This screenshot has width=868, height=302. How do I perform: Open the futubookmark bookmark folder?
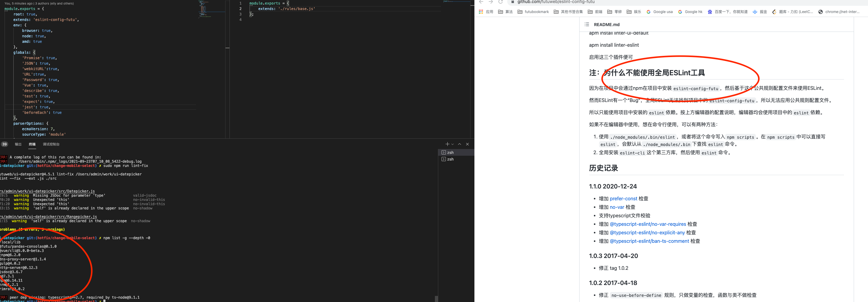coord(533,12)
